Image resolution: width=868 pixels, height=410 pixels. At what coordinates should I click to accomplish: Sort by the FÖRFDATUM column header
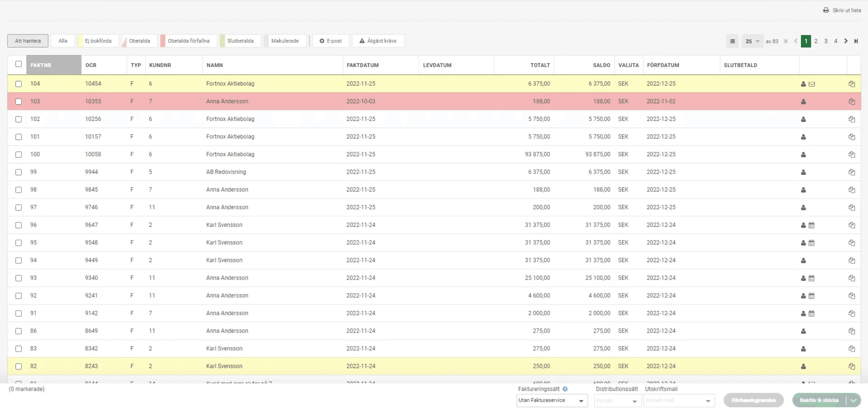coord(681,65)
